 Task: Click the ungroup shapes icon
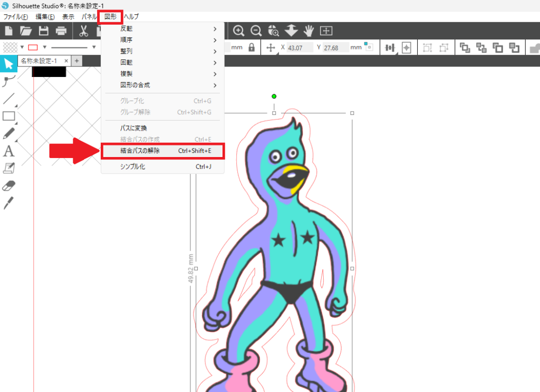(444, 47)
